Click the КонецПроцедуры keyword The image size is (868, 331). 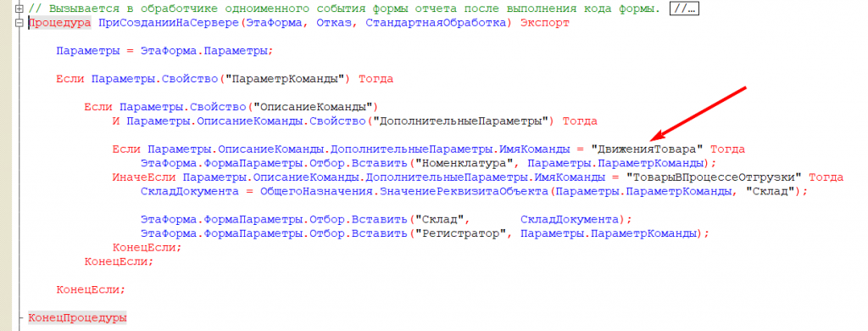pyautogui.click(x=77, y=318)
